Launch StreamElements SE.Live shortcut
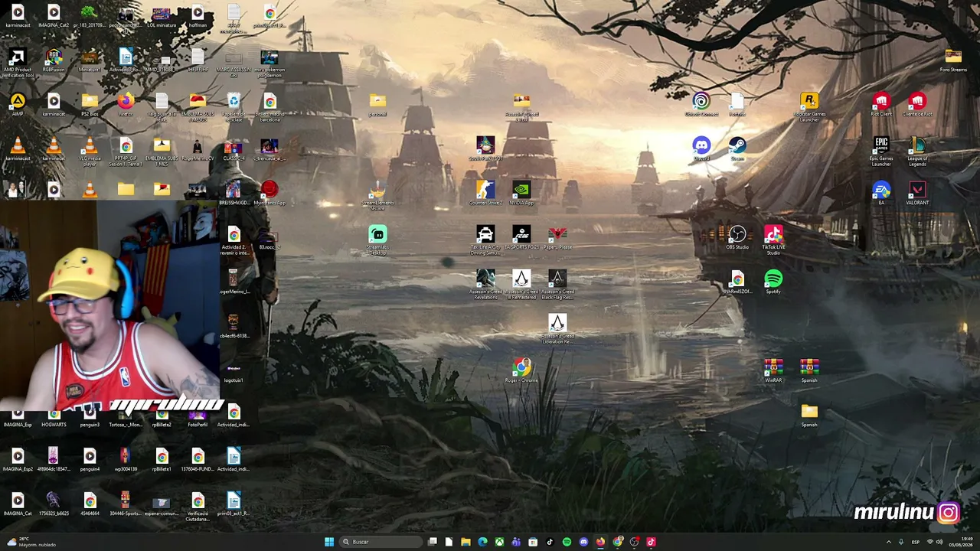This screenshot has height=551, width=980. click(377, 197)
